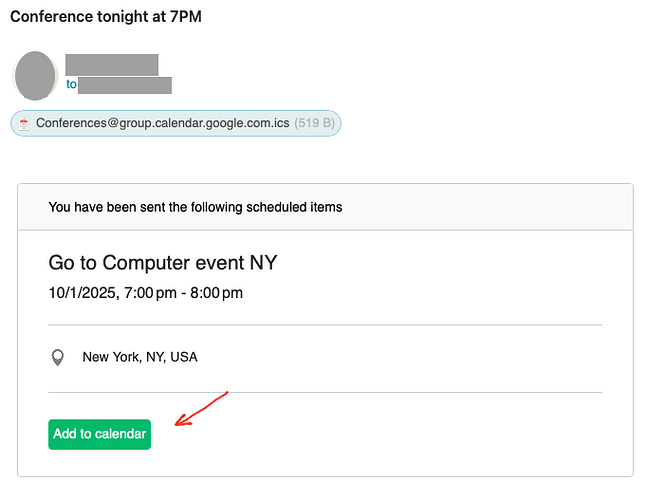The image size is (665, 500).
Task: Click the green Add to calendar button
Action: 99,434
